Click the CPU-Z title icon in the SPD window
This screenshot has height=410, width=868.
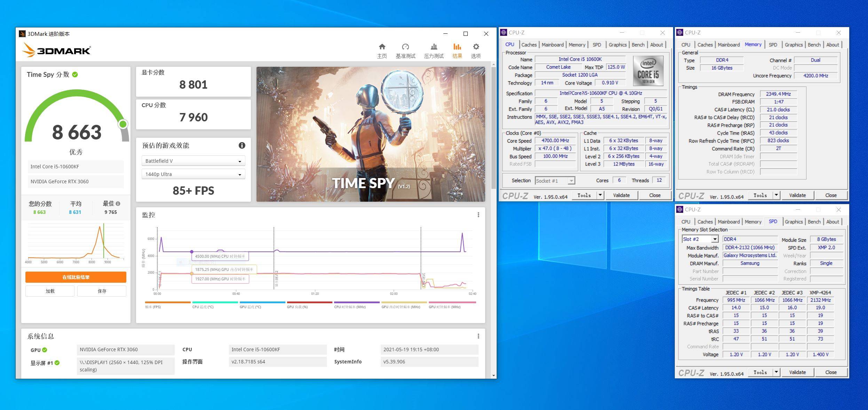680,209
